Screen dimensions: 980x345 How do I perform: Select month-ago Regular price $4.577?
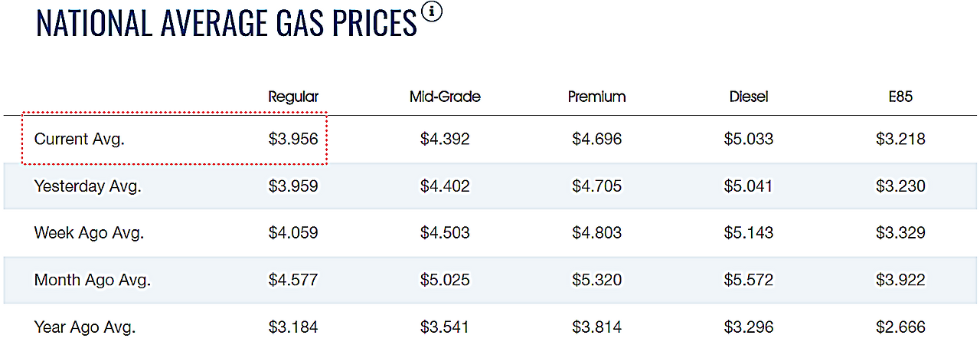coord(293,280)
